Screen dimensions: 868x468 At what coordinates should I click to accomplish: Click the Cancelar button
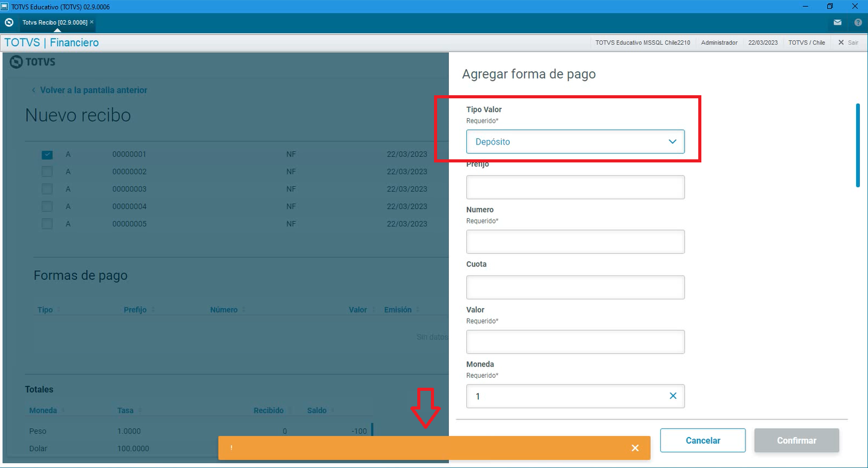point(703,441)
